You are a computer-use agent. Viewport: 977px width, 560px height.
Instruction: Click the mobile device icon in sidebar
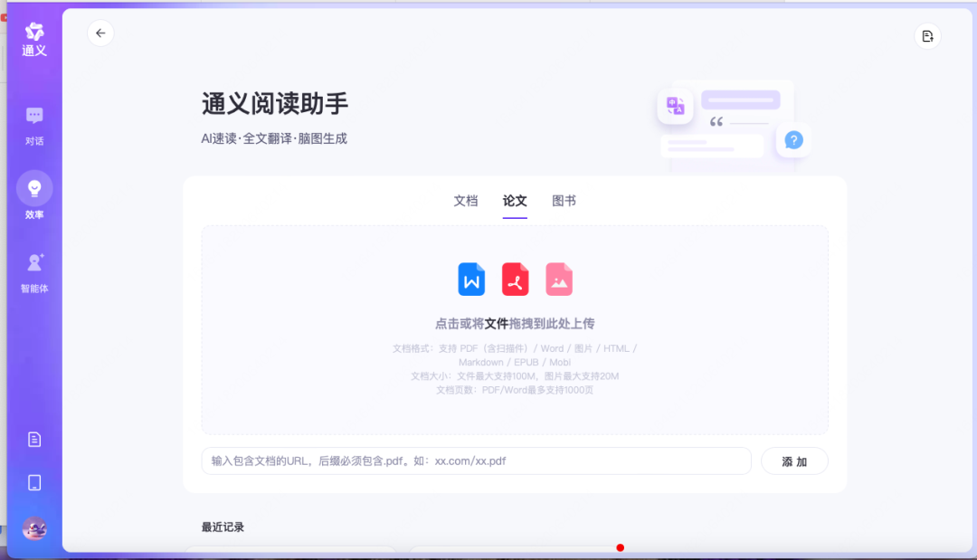coord(34,483)
